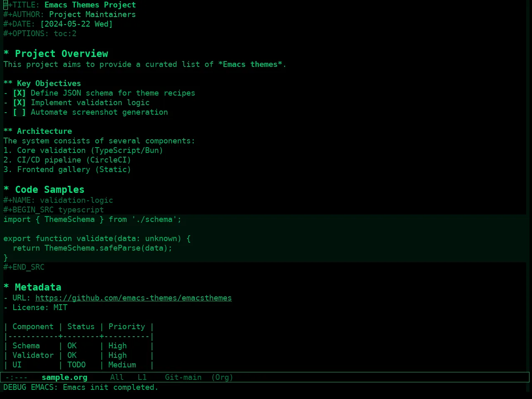Click the 'L1' line number indicator
This screenshot has height=399, width=532.
[142, 377]
